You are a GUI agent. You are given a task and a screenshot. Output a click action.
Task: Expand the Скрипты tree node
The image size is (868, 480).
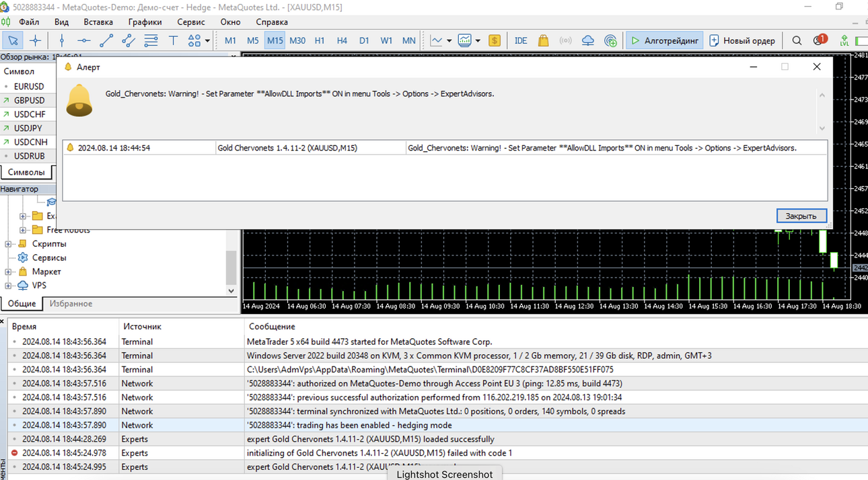point(8,244)
